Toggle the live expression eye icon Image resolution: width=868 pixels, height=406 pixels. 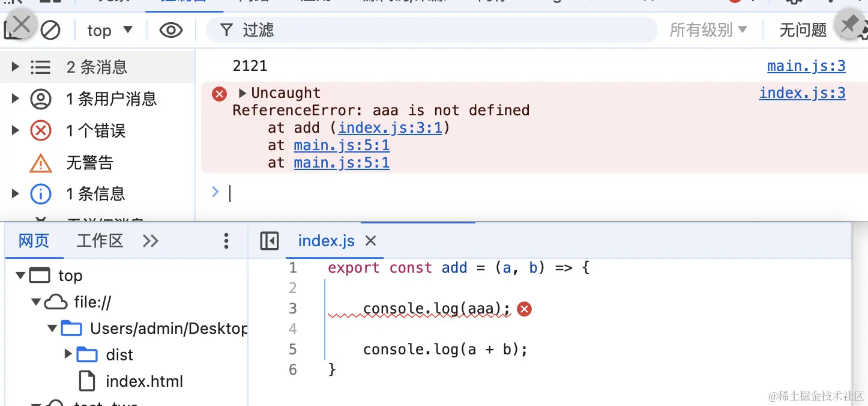pyautogui.click(x=171, y=30)
